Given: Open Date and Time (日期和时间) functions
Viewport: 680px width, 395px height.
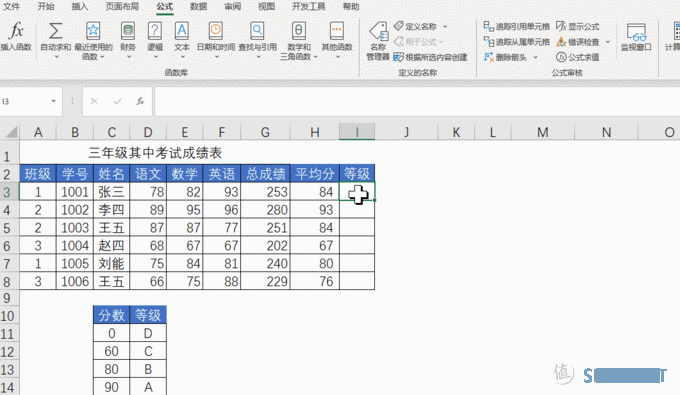Looking at the screenshot, I should click(216, 39).
